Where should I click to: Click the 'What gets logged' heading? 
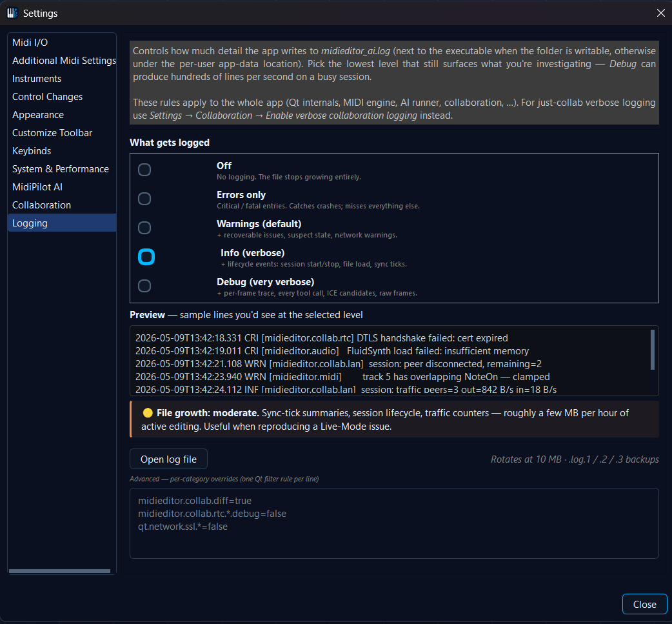[170, 143]
